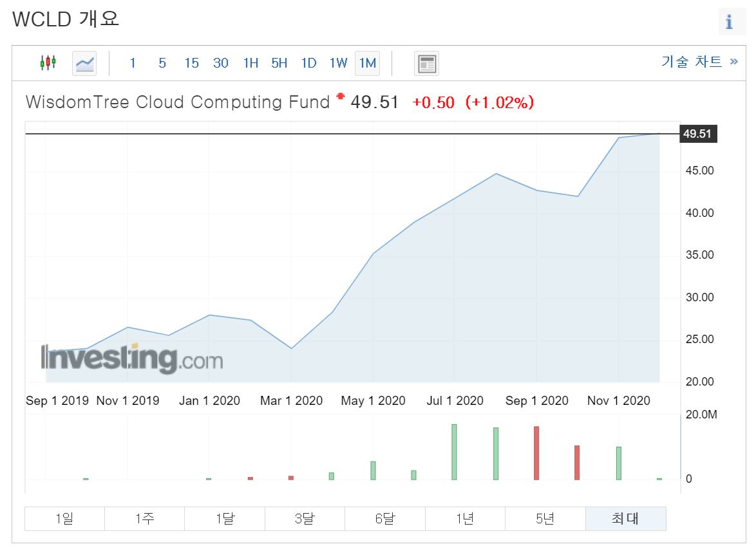Choose the 5H interval
Screen dimensions: 756x551
tap(279, 63)
